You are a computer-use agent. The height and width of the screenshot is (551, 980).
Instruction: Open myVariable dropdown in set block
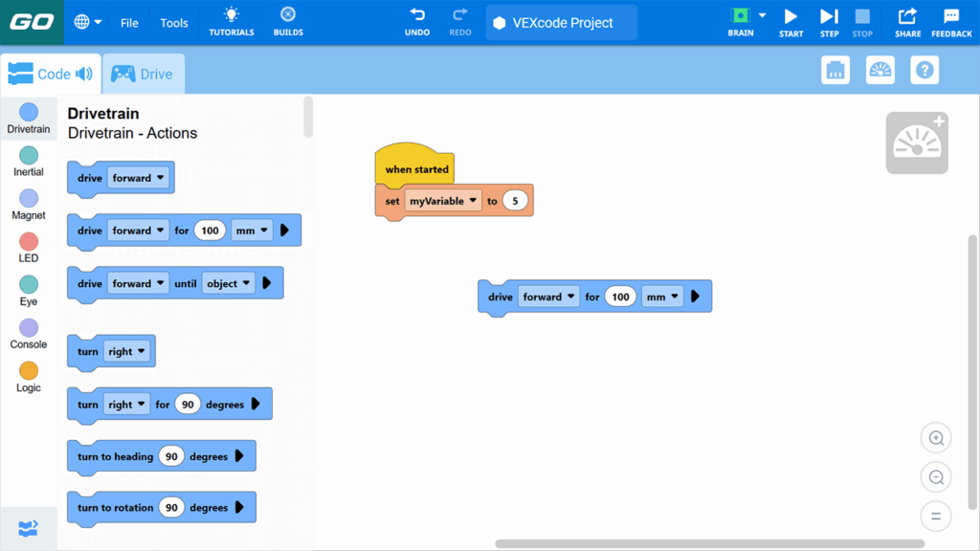pyautogui.click(x=443, y=201)
